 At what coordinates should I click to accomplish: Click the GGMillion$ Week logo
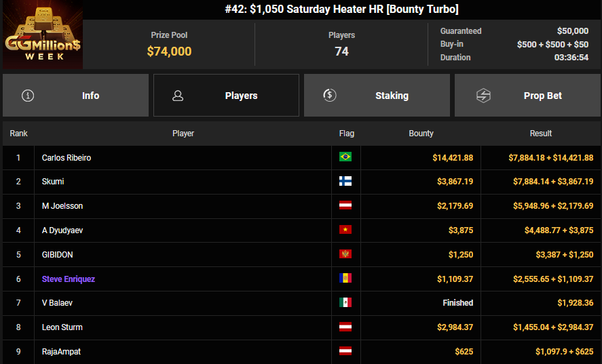click(43, 35)
